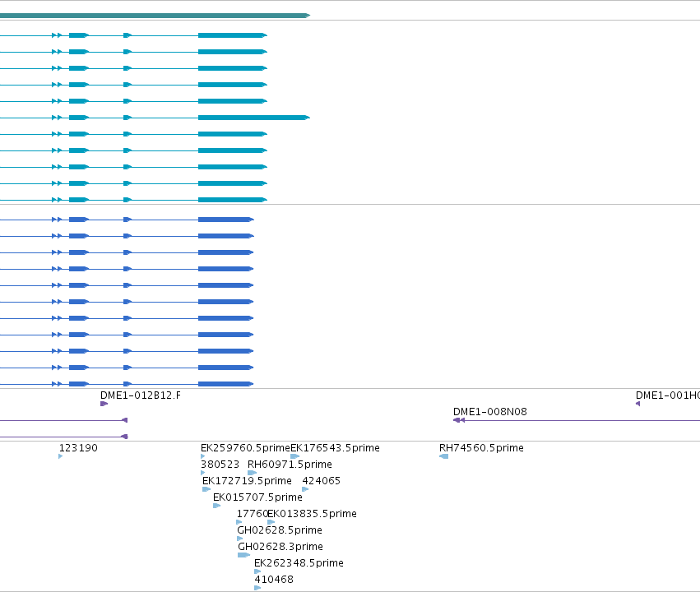Click the wide arrow glyph under GH02628.3prime

pos(243,555)
